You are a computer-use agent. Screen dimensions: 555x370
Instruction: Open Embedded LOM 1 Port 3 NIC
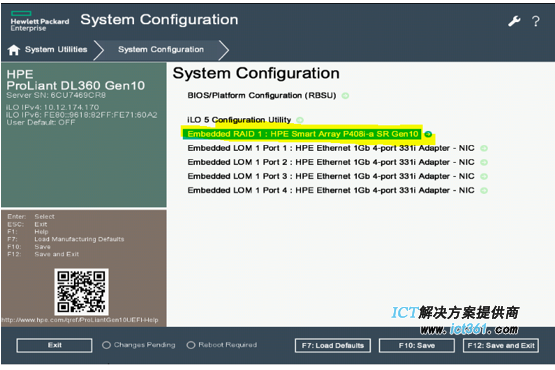pyautogui.click(x=331, y=176)
